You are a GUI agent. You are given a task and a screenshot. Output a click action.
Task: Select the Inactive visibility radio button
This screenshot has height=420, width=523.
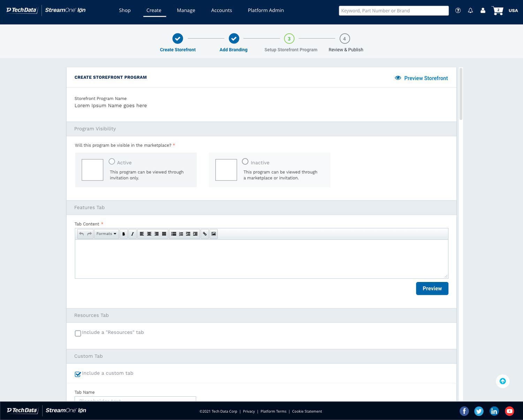click(245, 162)
